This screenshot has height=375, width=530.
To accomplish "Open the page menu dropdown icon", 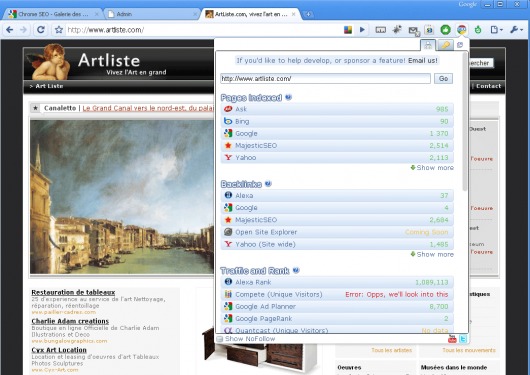I will pyautogui.click(x=497, y=30).
